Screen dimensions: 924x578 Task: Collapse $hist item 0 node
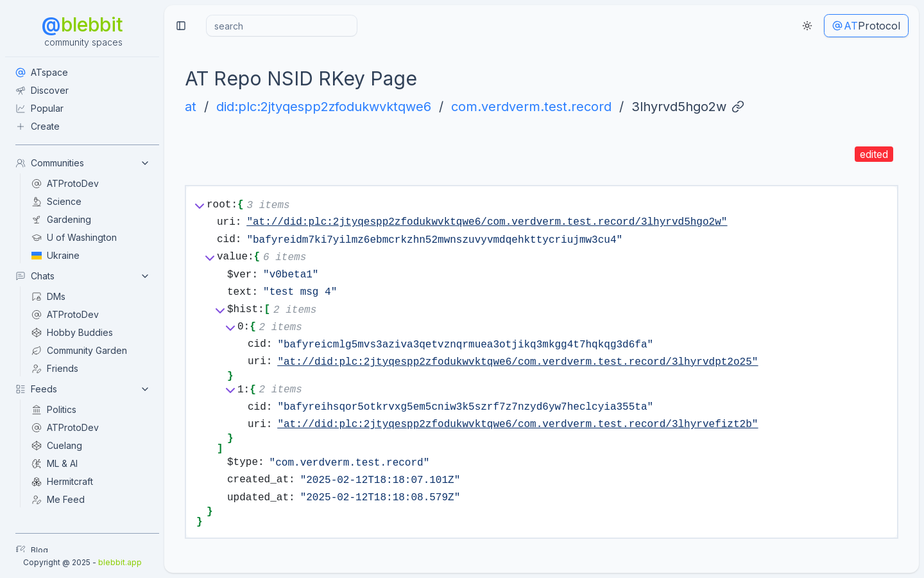click(x=230, y=328)
